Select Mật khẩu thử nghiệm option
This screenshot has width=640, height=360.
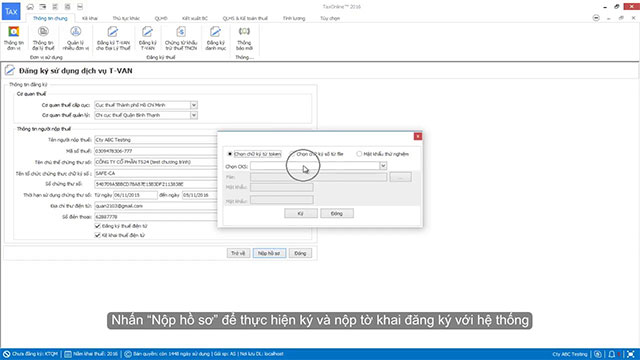(x=359, y=154)
